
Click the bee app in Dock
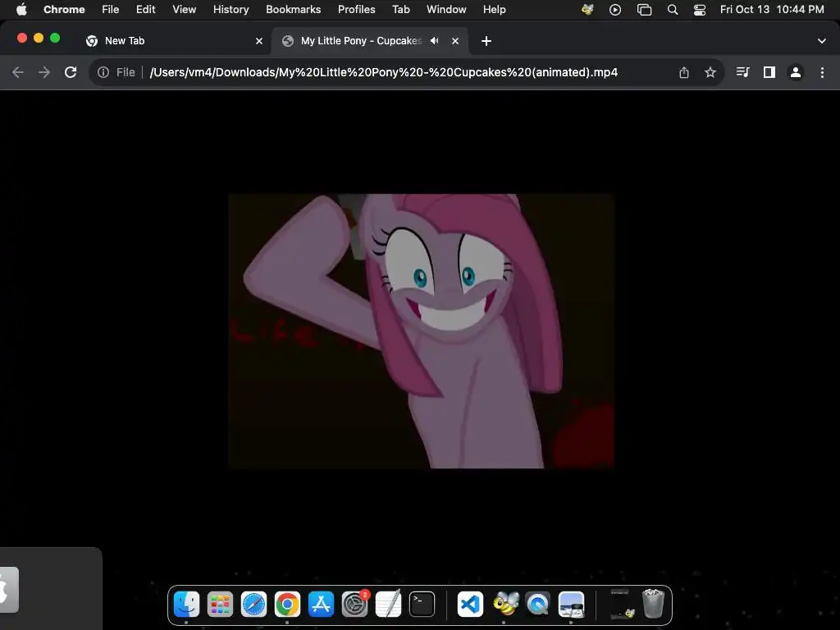(x=505, y=605)
